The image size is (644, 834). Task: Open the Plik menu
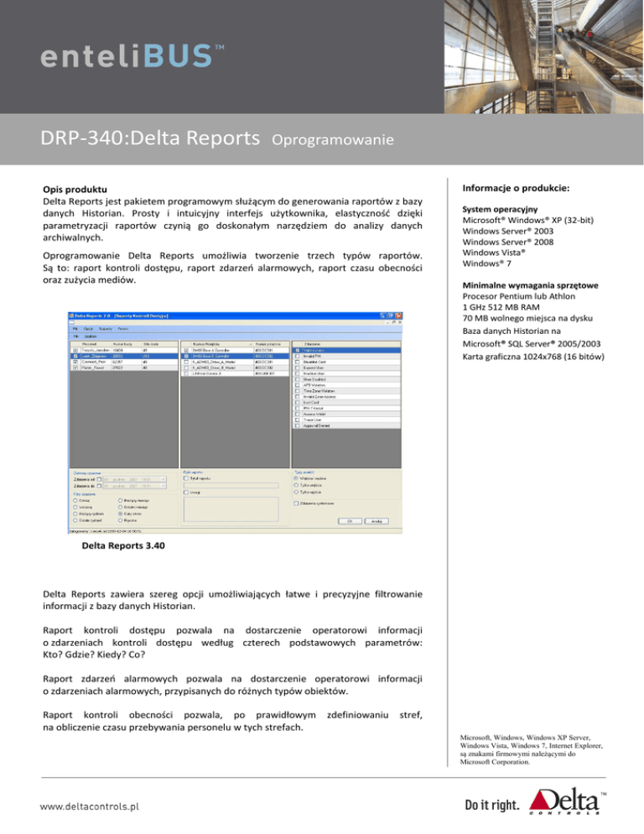pos(74,327)
